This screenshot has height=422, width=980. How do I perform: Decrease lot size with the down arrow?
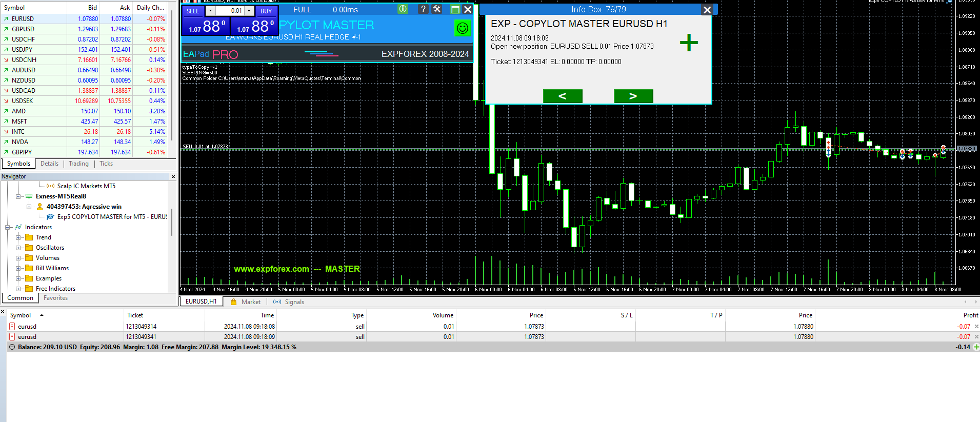(210, 11)
